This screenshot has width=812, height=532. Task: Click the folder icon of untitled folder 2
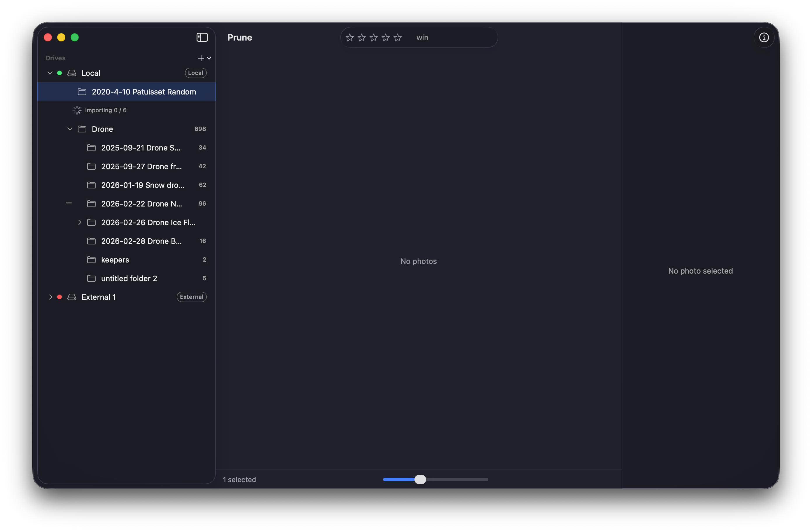[x=91, y=279]
